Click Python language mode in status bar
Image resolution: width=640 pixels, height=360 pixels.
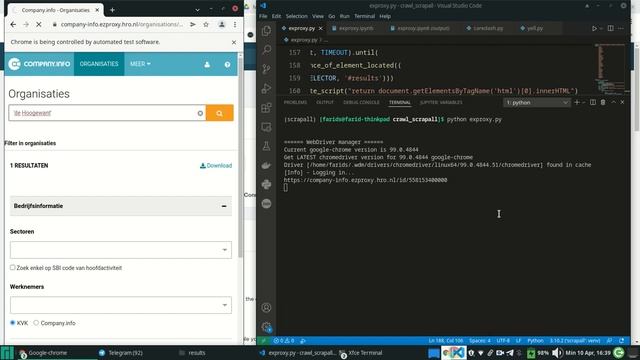tap(535, 340)
